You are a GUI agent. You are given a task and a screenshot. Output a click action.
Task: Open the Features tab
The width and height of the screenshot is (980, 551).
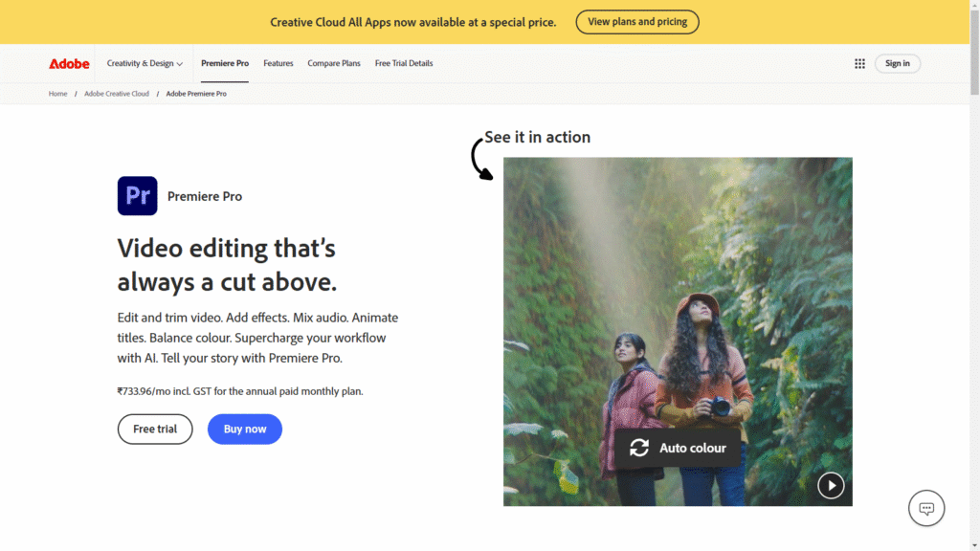(x=278, y=63)
